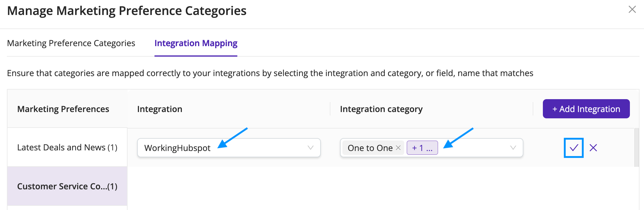Image resolution: width=644 pixels, height=210 pixels.
Task: Click the One to One category tag
Action: pyautogui.click(x=370, y=148)
